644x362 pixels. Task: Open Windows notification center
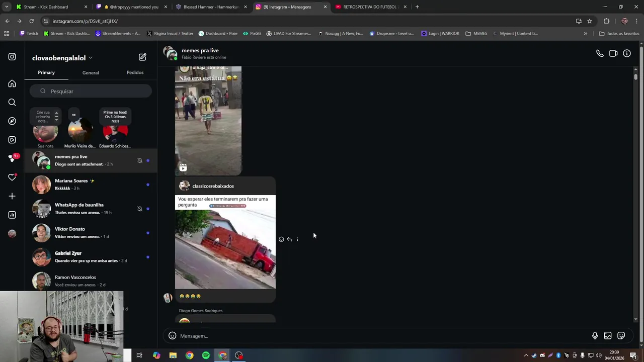(633, 355)
